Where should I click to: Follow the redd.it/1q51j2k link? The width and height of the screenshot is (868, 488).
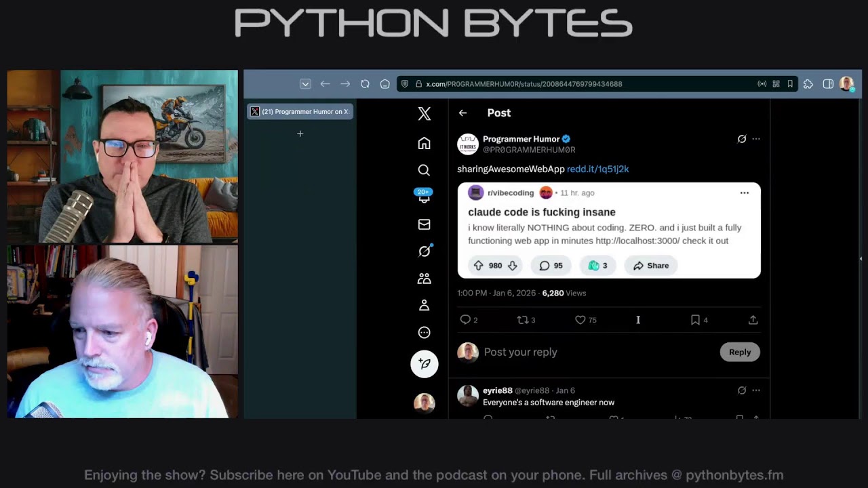[597, 169]
